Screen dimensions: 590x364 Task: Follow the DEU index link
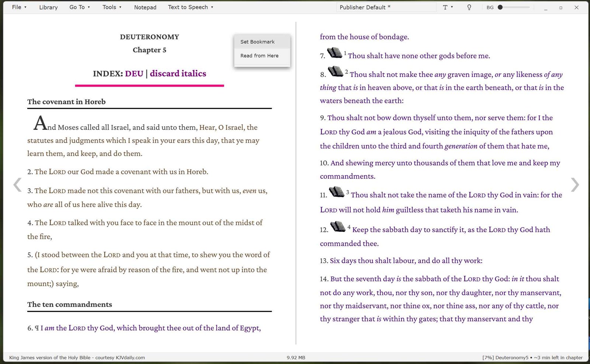[134, 73]
